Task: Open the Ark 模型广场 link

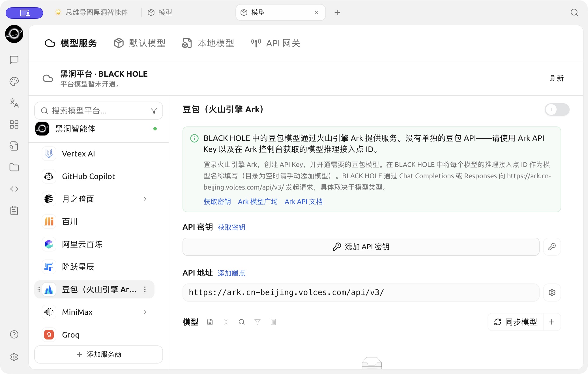Action: coord(258,202)
